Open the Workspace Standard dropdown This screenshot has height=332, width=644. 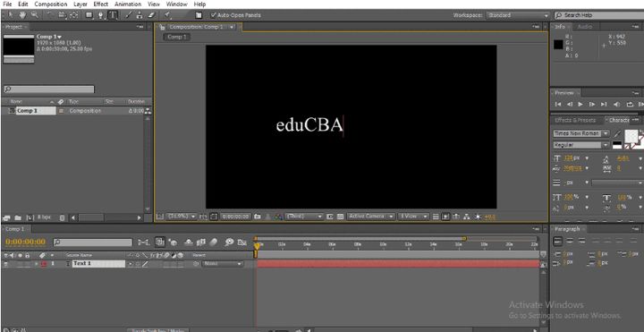coord(518,15)
